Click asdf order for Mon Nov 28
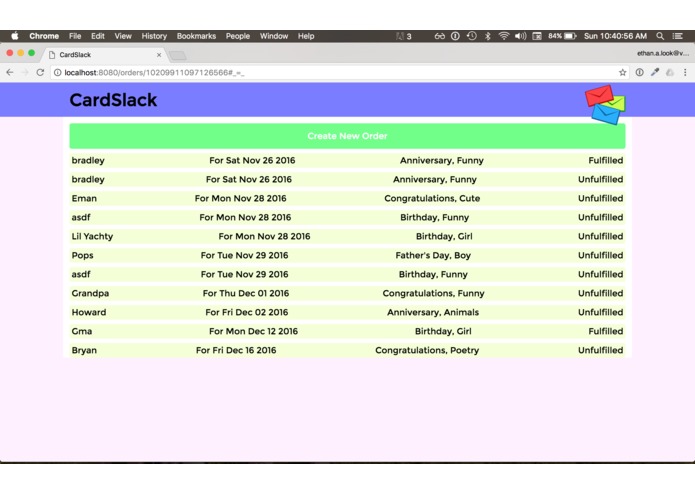695x494 pixels. pyautogui.click(x=348, y=218)
